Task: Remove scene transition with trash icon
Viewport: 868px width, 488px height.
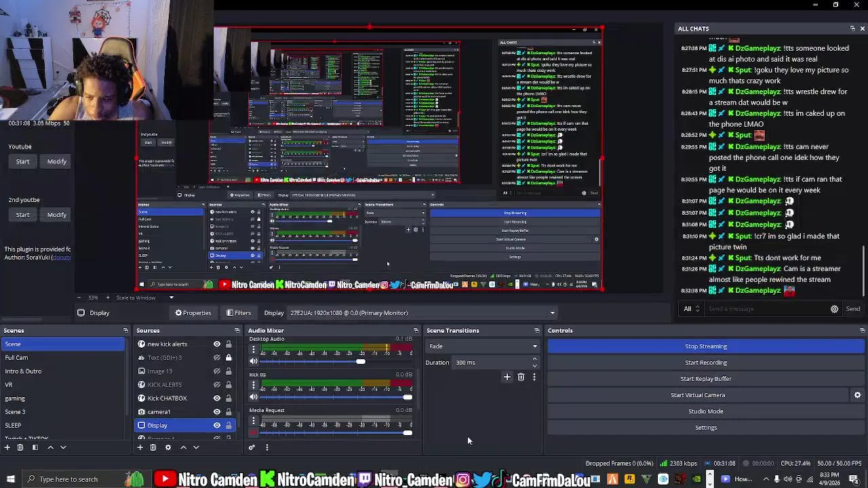Action: click(x=521, y=377)
